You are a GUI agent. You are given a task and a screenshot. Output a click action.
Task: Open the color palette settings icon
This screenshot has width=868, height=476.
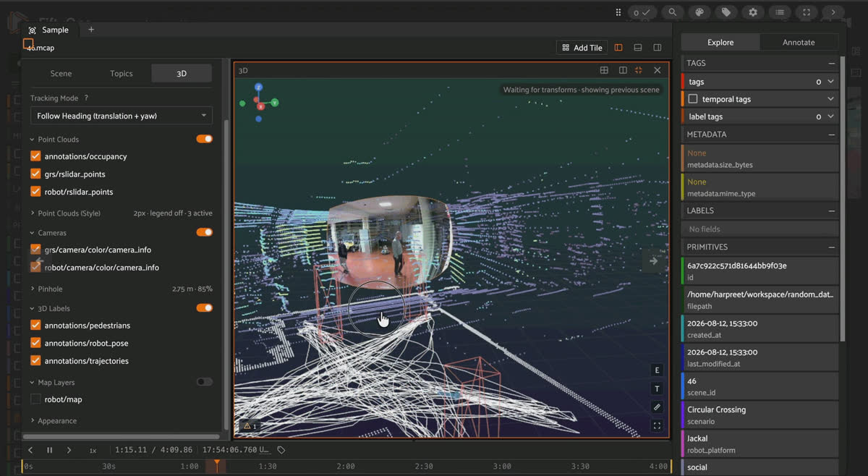pyautogui.click(x=699, y=12)
